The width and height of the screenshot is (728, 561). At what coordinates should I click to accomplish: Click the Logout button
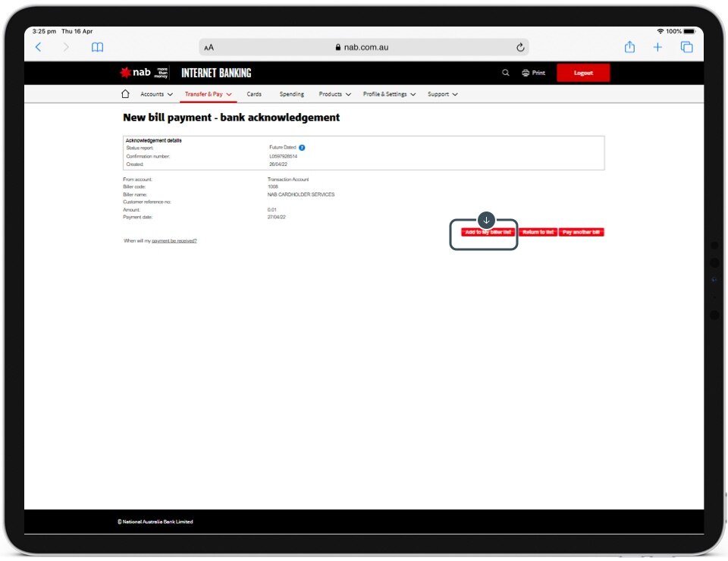[582, 73]
